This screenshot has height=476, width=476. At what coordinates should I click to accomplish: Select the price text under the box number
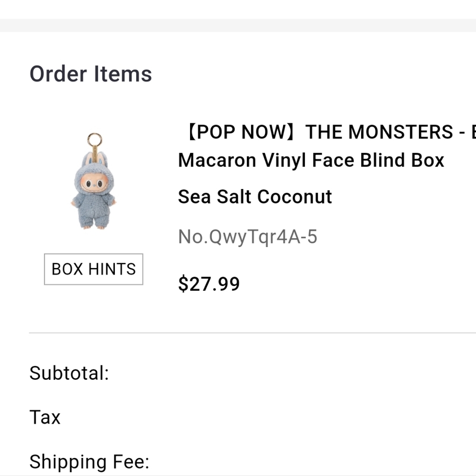click(x=209, y=284)
